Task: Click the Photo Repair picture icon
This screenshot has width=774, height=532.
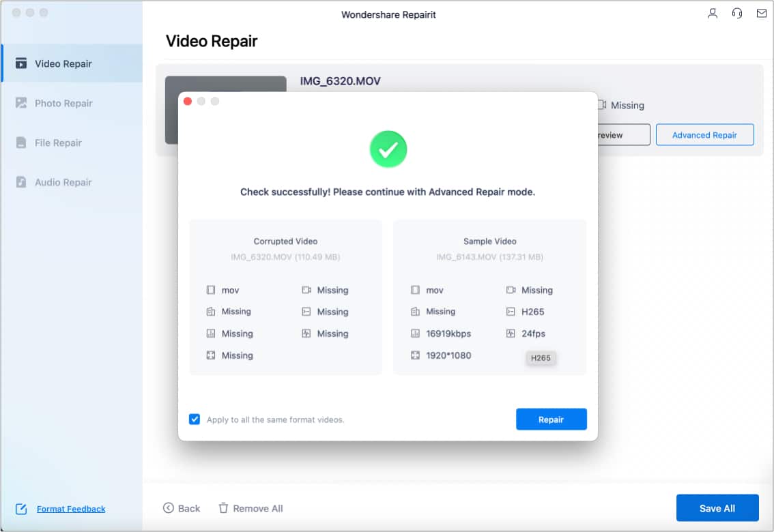Action: tap(23, 103)
